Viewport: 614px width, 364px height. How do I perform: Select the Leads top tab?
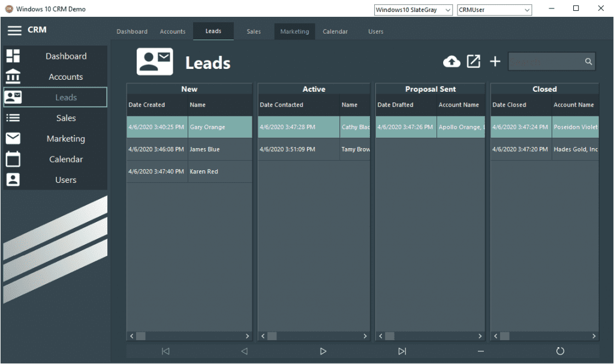[213, 31]
